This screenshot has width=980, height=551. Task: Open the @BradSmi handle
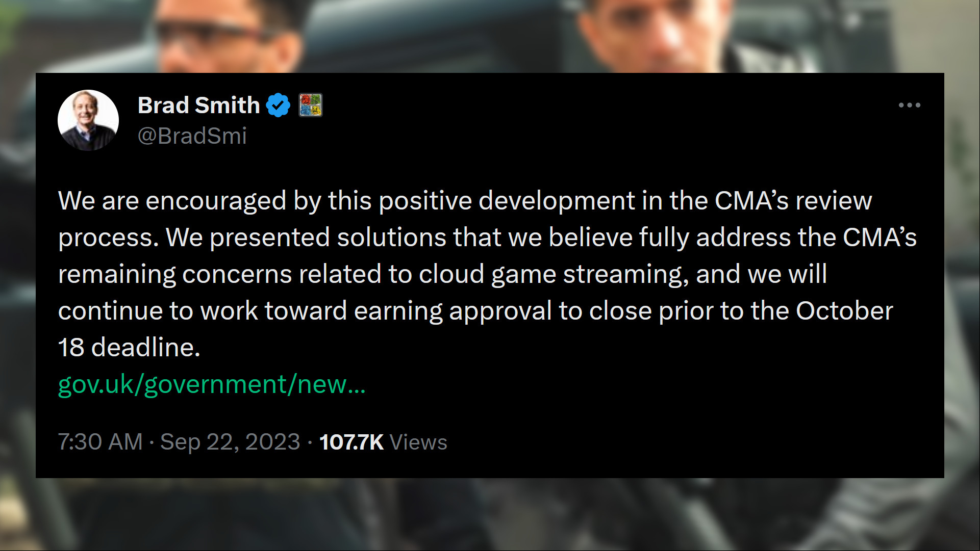tap(192, 136)
